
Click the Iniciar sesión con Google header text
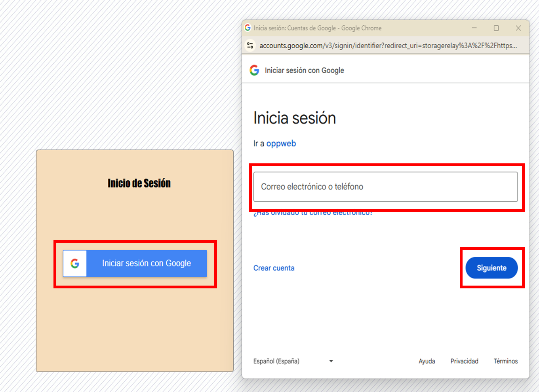(x=304, y=70)
